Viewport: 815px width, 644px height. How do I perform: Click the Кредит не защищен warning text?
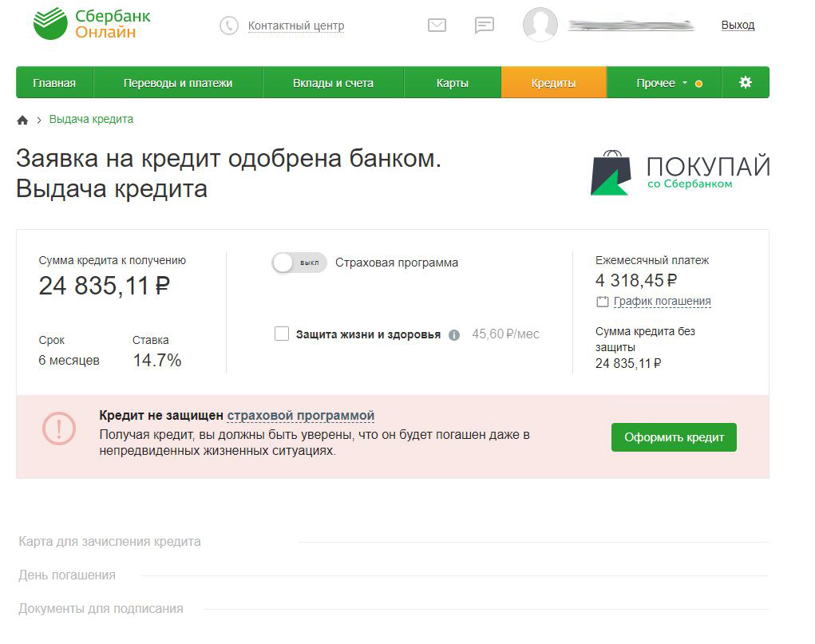[x=162, y=416]
